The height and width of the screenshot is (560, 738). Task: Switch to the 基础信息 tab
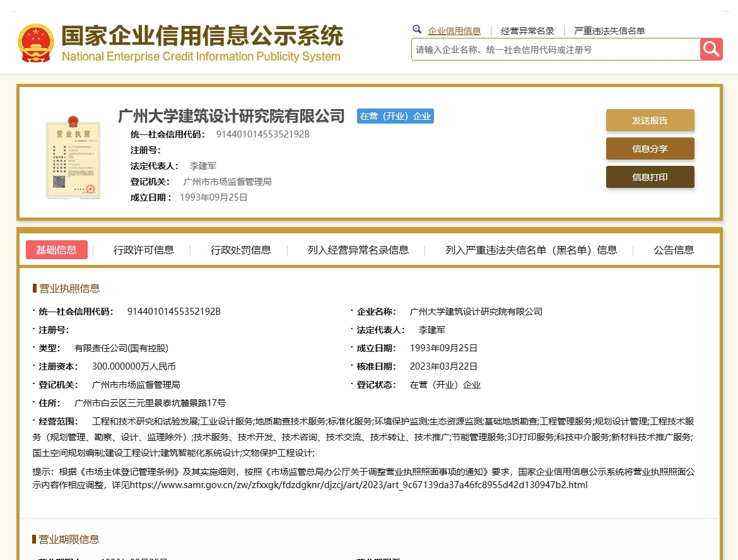(56, 250)
